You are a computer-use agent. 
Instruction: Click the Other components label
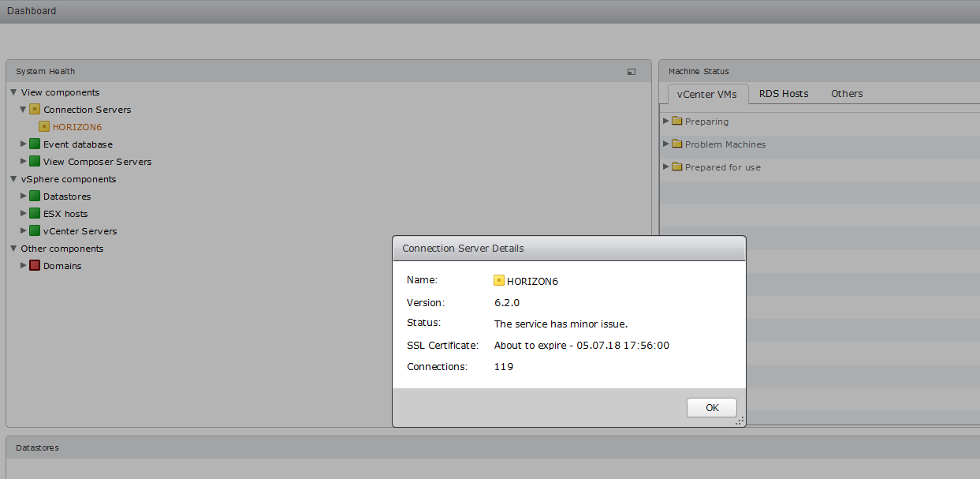tap(62, 249)
